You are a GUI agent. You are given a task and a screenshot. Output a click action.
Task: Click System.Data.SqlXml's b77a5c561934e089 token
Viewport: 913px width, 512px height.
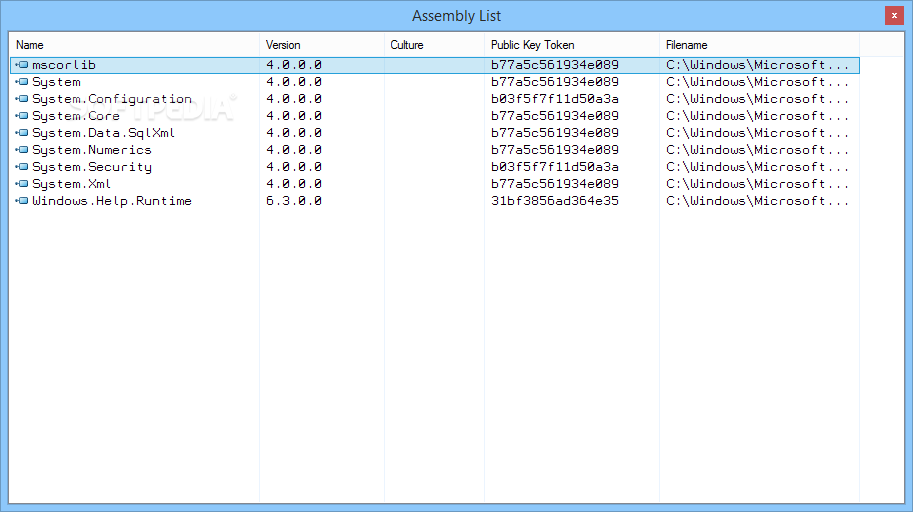[555, 133]
